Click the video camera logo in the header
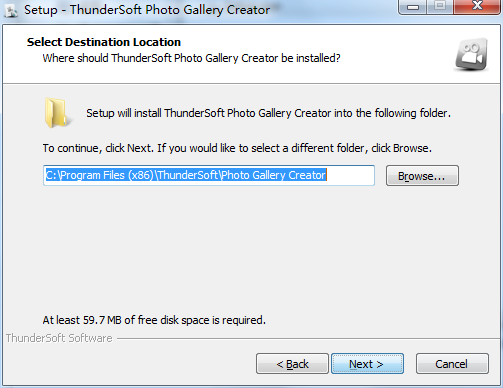The height and width of the screenshot is (388, 503). pyautogui.click(x=471, y=54)
